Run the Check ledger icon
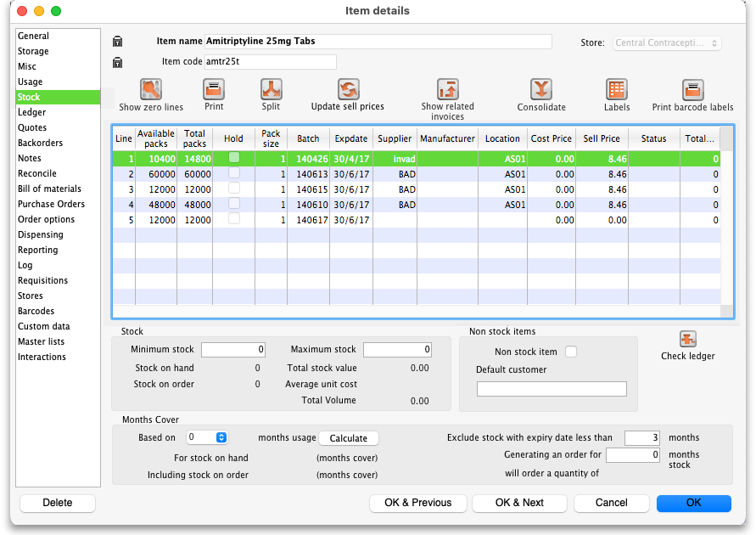The height and width of the screenshot is (535, 756). click(x=687, y=340)
